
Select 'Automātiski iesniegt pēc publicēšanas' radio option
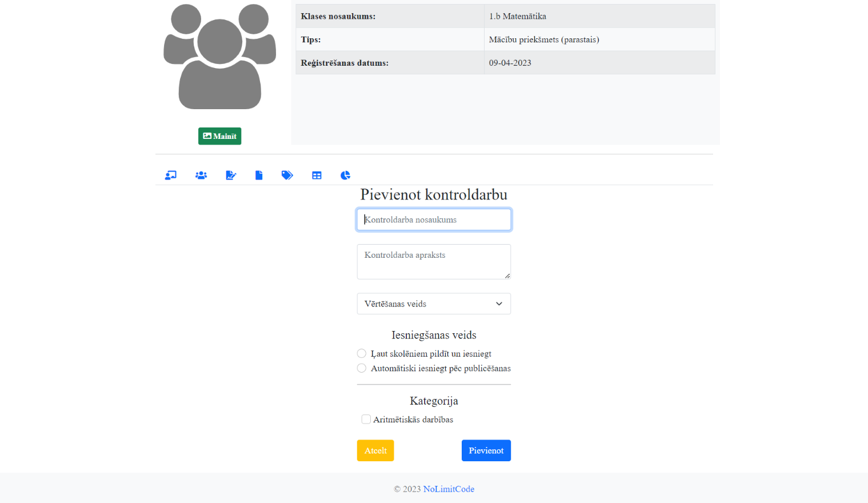point(362,368)
